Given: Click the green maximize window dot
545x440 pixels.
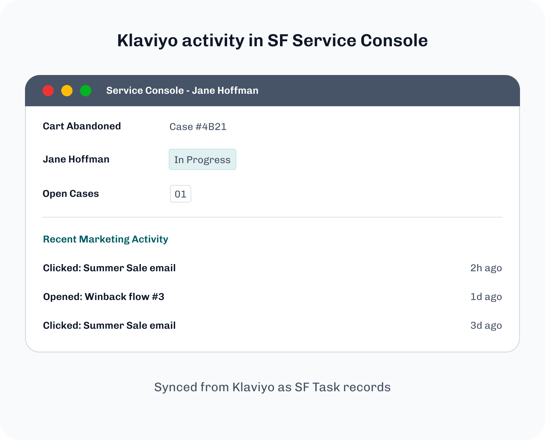Looking at the screenshot, I should coord(86,91).
